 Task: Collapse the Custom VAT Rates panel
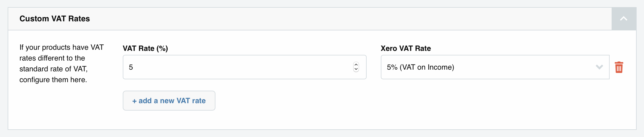point(624,19)
